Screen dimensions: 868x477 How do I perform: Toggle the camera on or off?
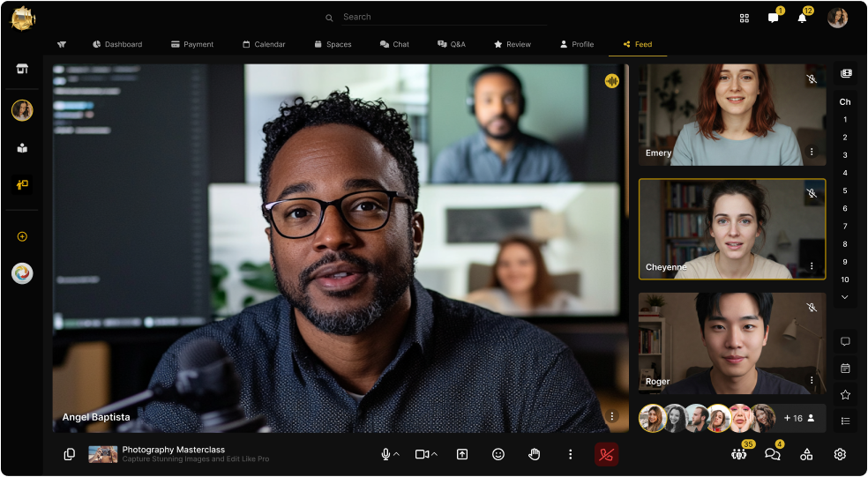[x=422, y=454]
